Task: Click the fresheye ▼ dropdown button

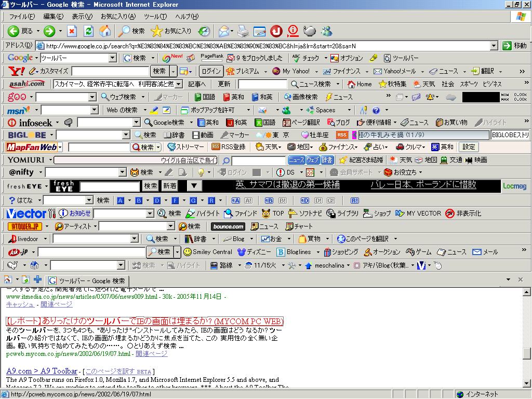Action: pyautogui.click(x=194, y=185)
